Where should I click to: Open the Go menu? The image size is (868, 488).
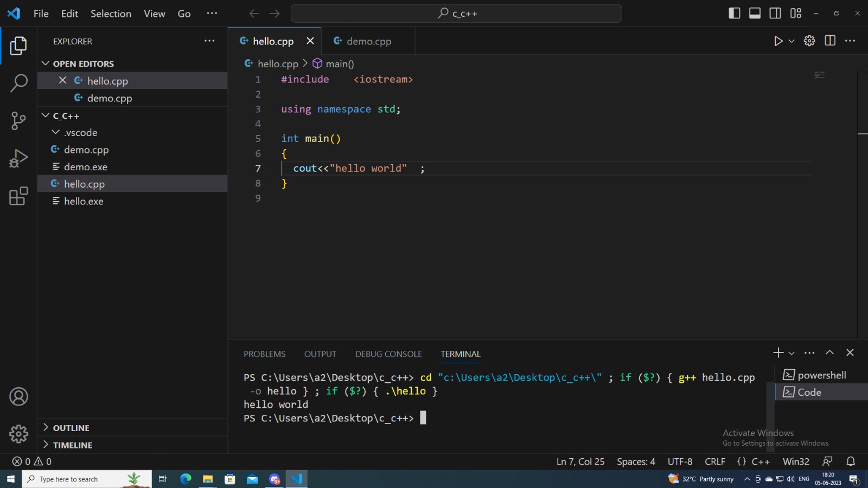(184, 14)
